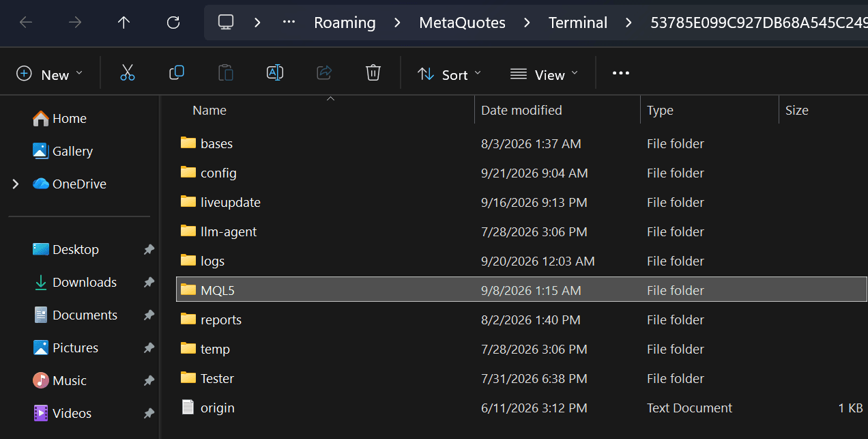Show hidden breadcrumb path ellipsis
Viewport: 868px width, 439px height.
[x=289, y=23]
